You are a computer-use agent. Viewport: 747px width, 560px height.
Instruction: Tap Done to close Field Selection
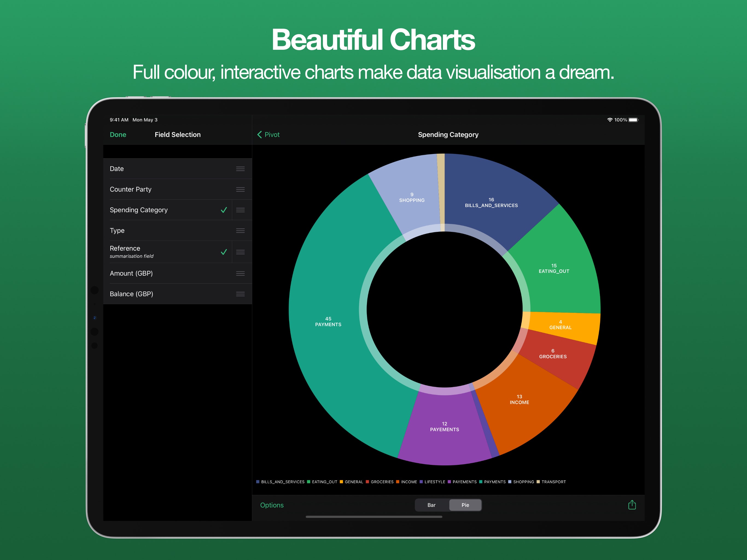pyautogui.click(x=118, y=135)
